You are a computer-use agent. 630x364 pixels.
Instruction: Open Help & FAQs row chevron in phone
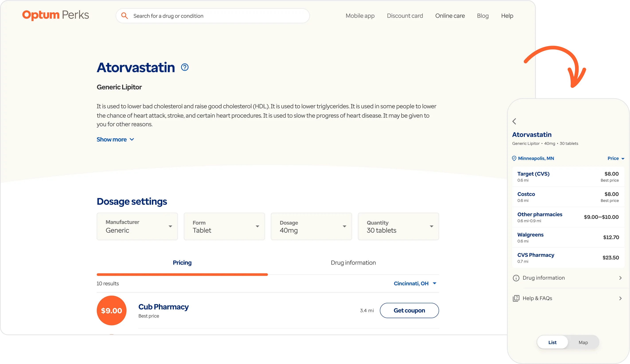pos(620,298)
